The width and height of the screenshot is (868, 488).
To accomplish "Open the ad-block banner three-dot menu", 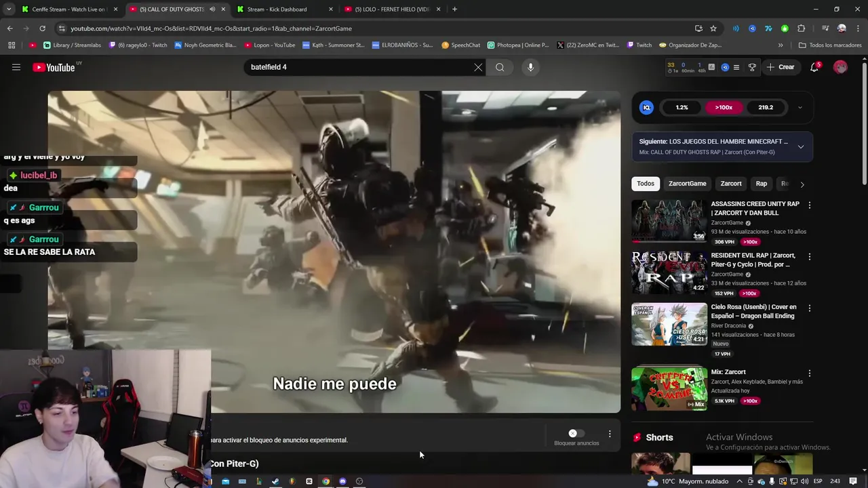I will click(x=610, y=434).
